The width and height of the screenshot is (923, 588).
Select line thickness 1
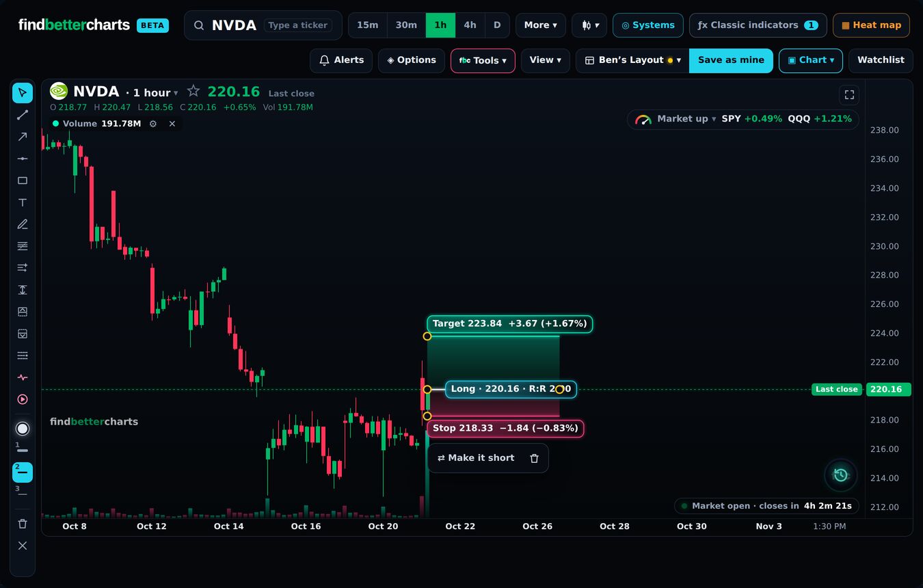(23, 449)
